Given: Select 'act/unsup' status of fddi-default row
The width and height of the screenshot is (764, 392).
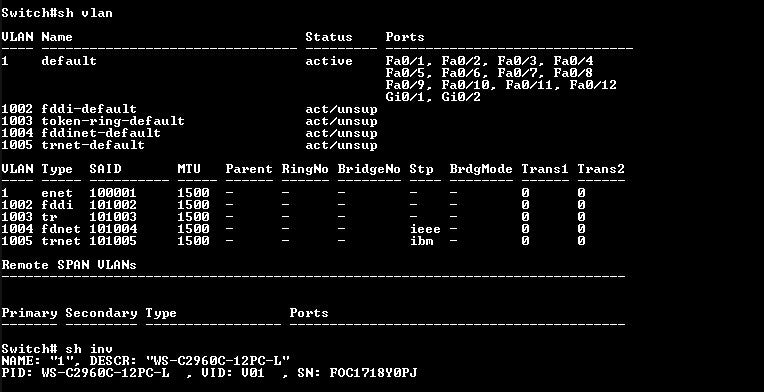Looking at the screenshot, I should point(341,109).
